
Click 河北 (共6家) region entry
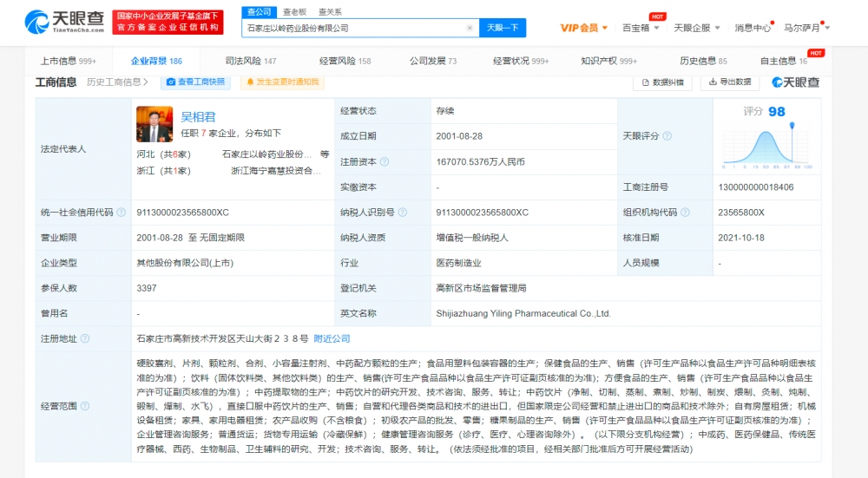[164, 154]
